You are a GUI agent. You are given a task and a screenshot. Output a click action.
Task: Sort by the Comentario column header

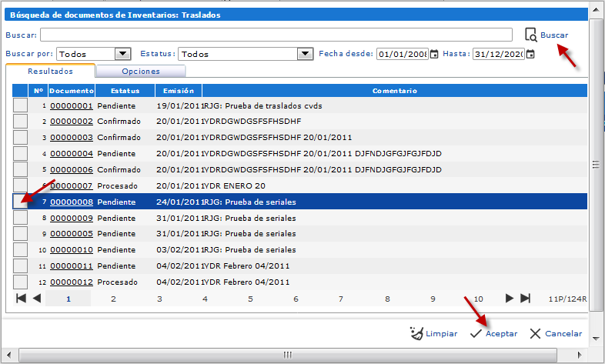pyautogui.click(x=394, y=91)
